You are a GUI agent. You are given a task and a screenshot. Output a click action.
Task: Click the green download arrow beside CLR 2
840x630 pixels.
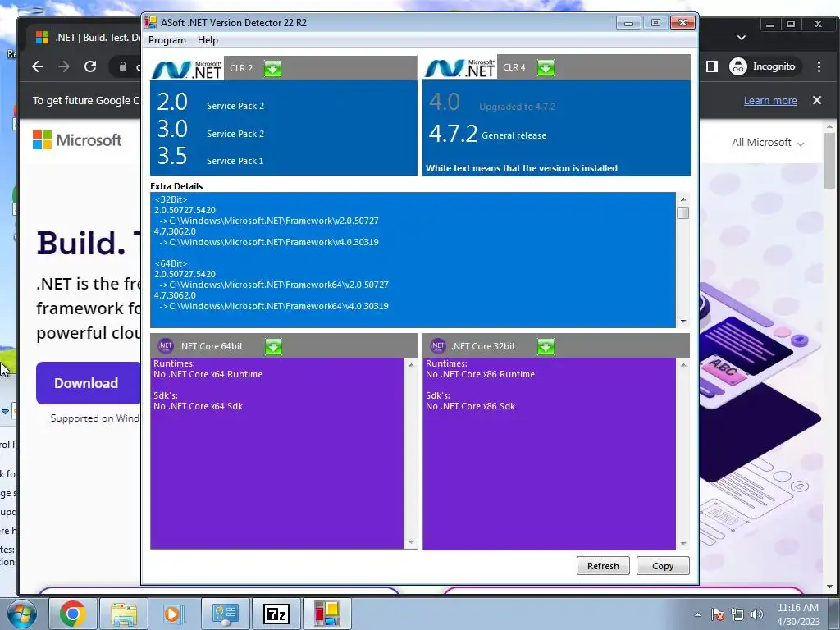click(272, 69)
